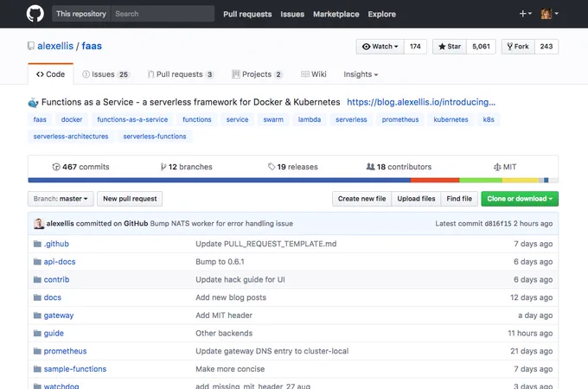This screenshot has width=588, height=389.
Task: View the 5,061 stargazers count
Action: 481,47
